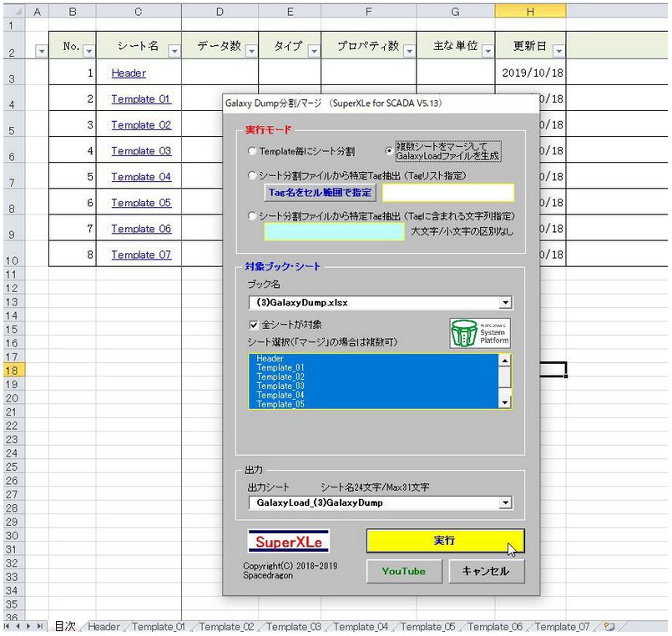
Task: Open the filter dropdown for シート名 column
Action: point(174,52)
